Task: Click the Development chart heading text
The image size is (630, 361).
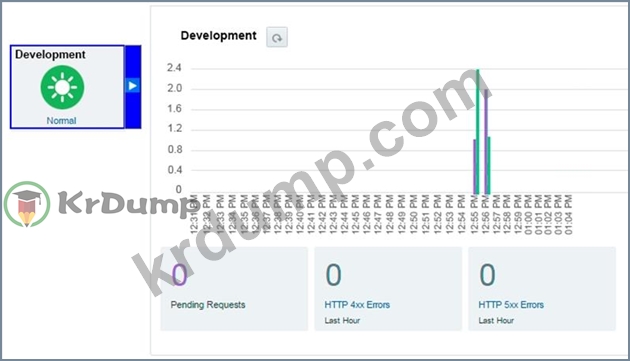Action: click(219, 36)
